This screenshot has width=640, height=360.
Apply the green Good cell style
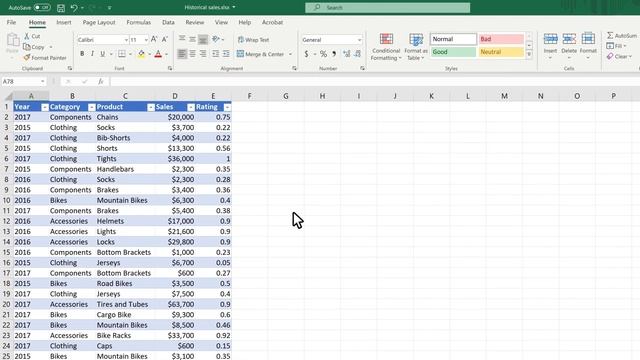click(x=453, y=52)
